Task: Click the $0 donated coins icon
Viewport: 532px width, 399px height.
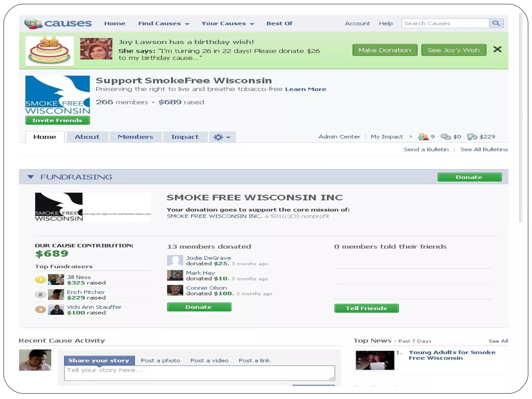Action: click(x=446, y=137)
